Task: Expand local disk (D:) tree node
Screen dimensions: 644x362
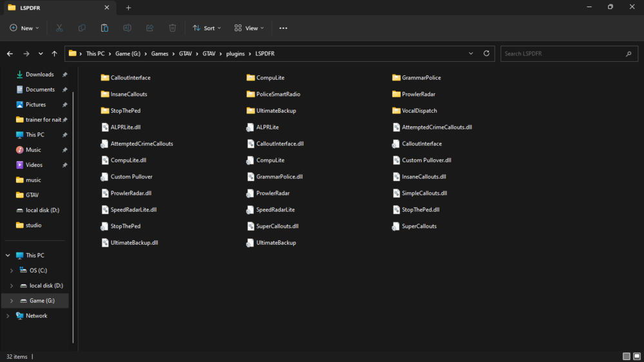Action: [x=12, y=285]
